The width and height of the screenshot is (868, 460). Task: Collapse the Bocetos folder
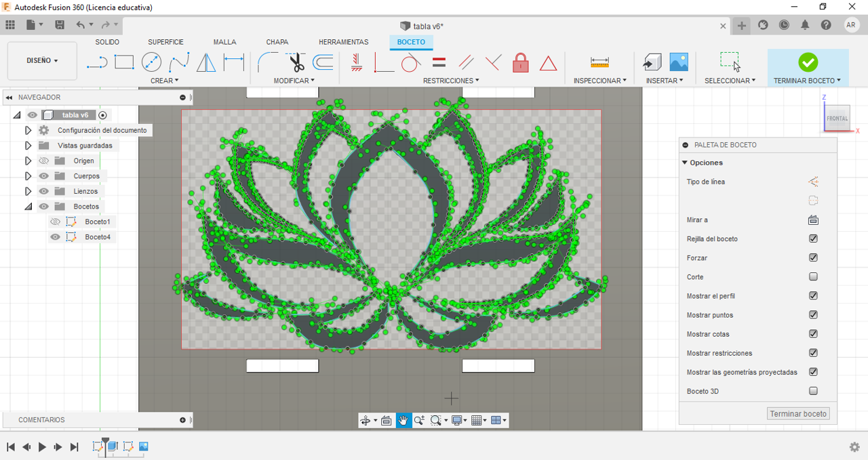click(x=28, y=207)
